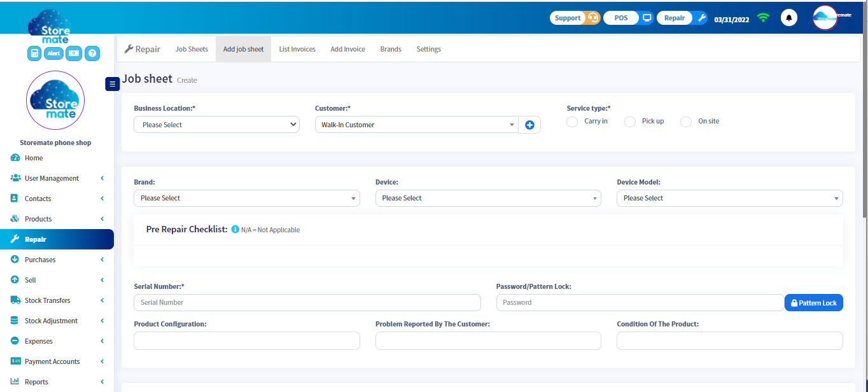
Task: Open Purchases sidebar menu
Action: point(57,260)
